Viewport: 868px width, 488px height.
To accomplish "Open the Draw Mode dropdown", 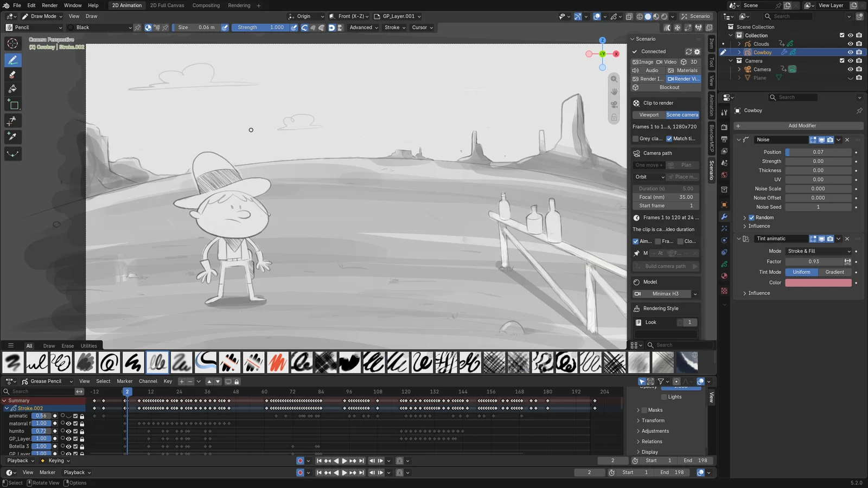I will pos(42,16).
